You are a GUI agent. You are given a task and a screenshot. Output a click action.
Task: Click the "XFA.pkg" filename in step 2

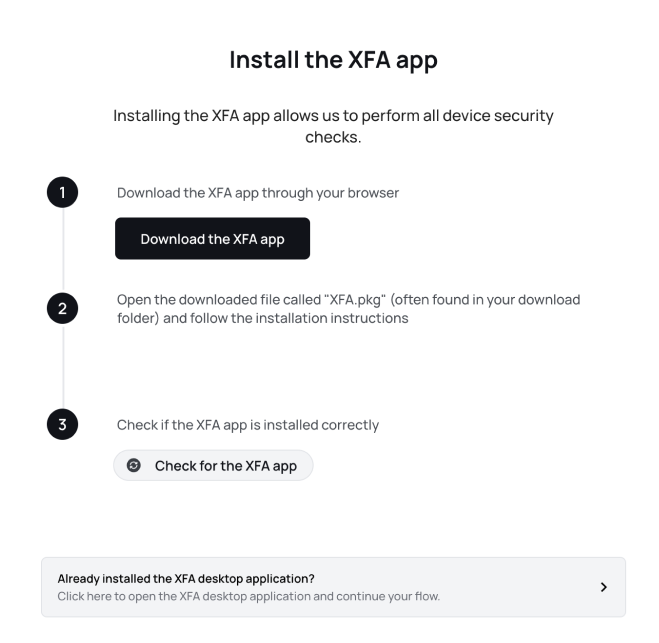click(355, 300)
